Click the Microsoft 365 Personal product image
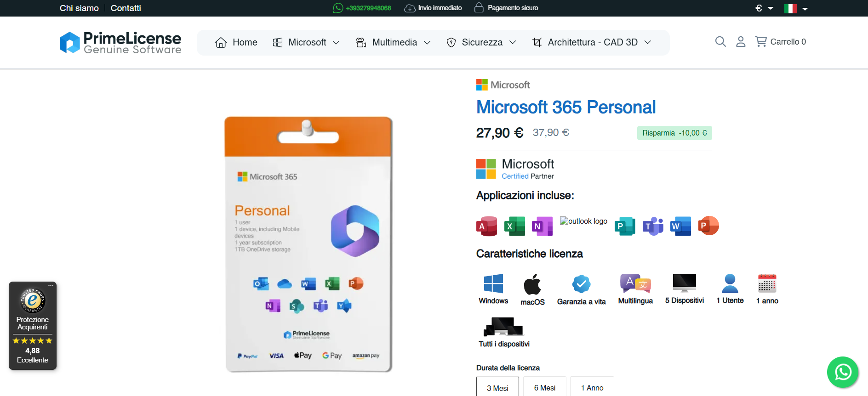The height and width of the screenshot is (396, 868). click(x=308, y=244)
